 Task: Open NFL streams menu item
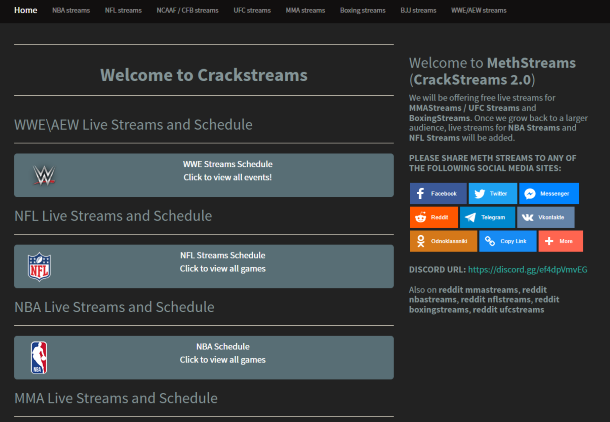point(123,11)
